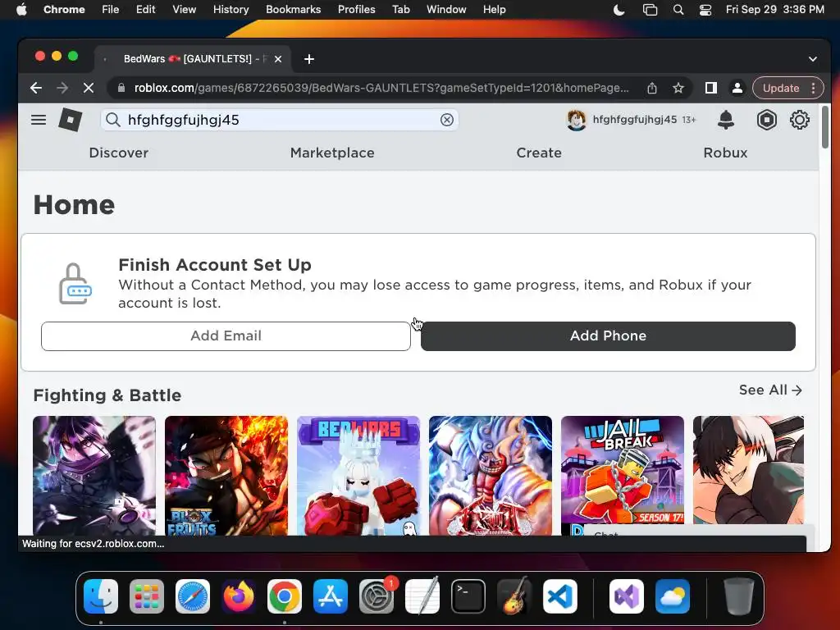Open System Settings in the dock
Image resolution: width=840 pixels, height=630 pixels.
click(377, 596)
